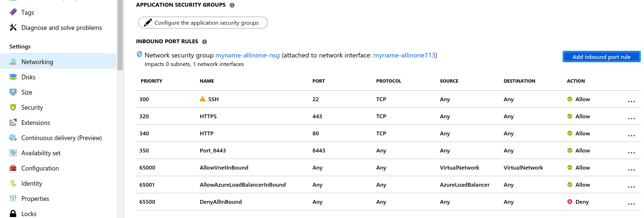This screenshot has height=218, width=644.
Task: Click the AllowAzureLoadBalancerInBound rule name
Action: [243, 185]
